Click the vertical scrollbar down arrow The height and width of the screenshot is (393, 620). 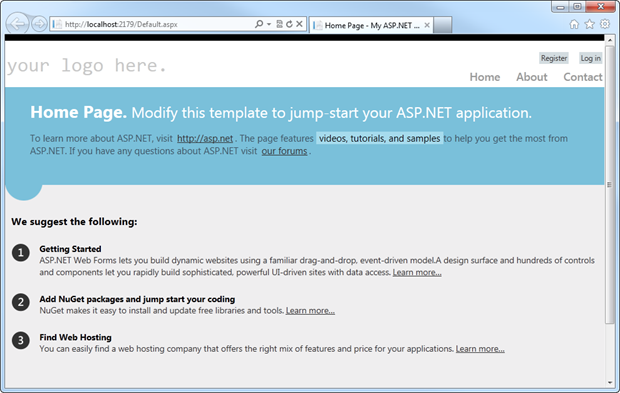(x=610, y=382)
